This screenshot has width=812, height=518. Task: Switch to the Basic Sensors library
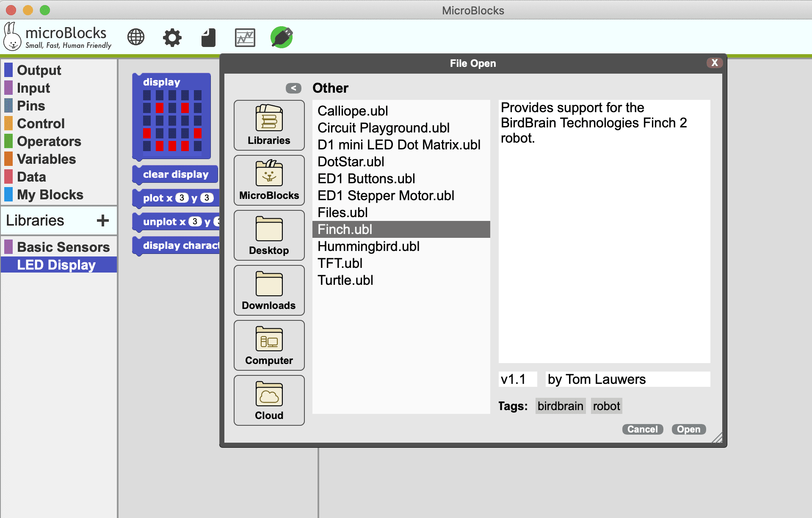(x=63, y=247)
